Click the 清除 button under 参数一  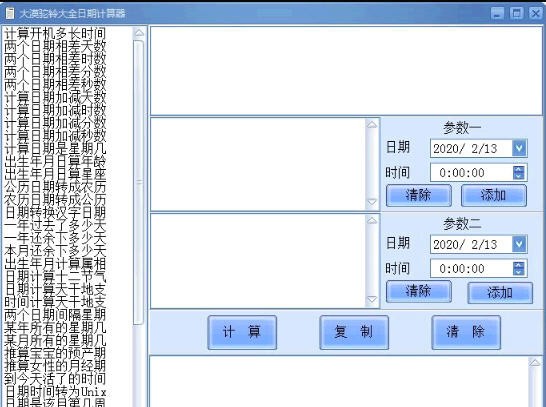(x=419, y=195)
